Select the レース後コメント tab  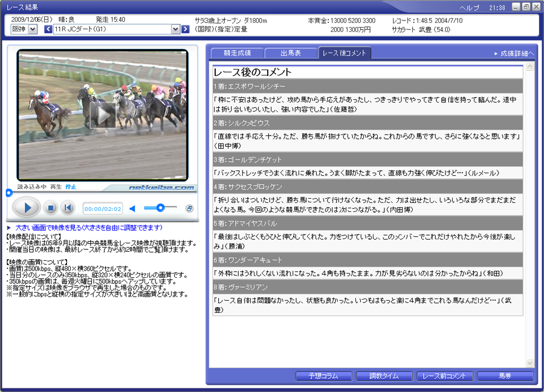pos(345,53)
